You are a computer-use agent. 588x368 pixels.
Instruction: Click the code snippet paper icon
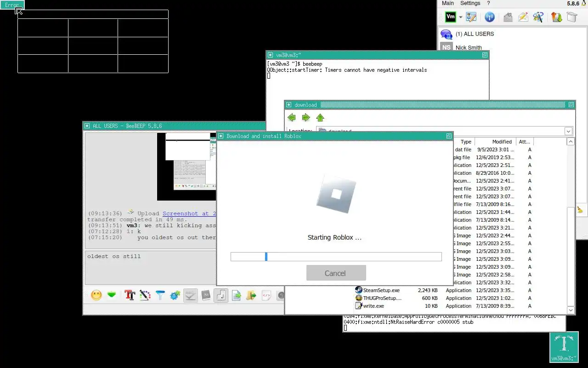(x=266, y=295)
